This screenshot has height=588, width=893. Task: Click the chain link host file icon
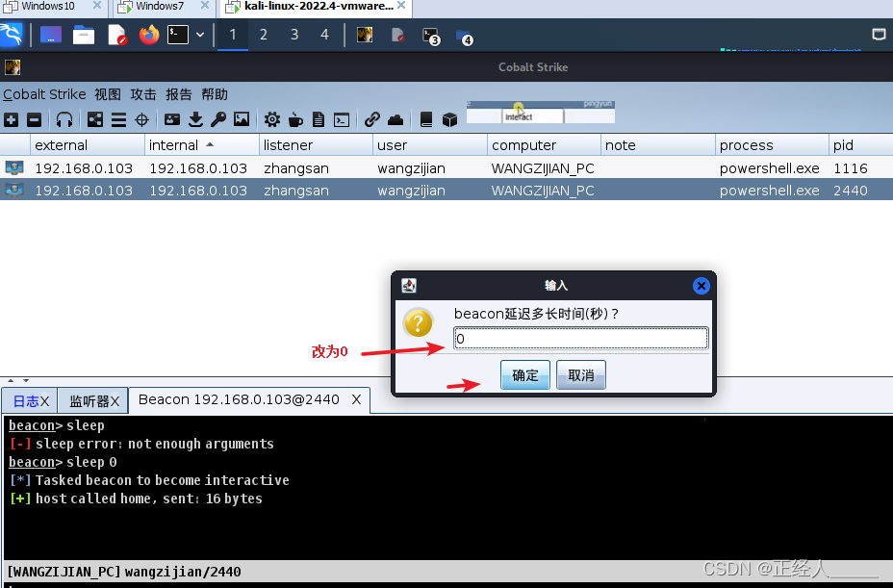click(371, 119)
